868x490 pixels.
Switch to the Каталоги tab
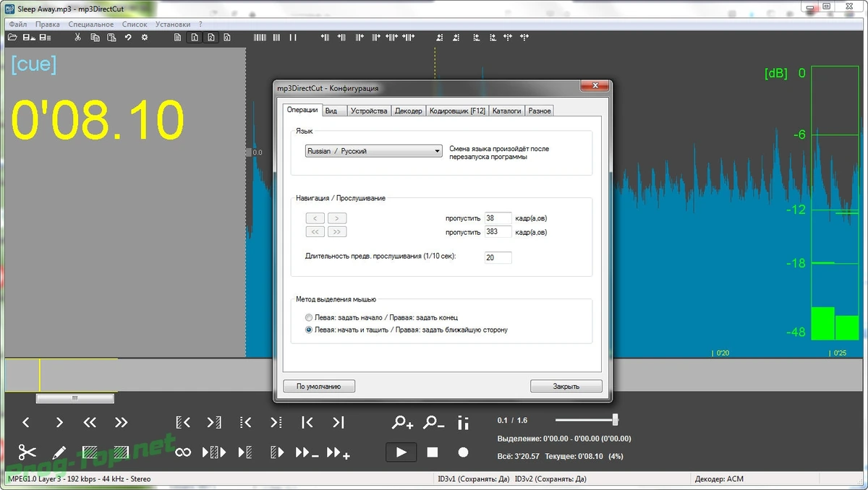tap(506, 111)
